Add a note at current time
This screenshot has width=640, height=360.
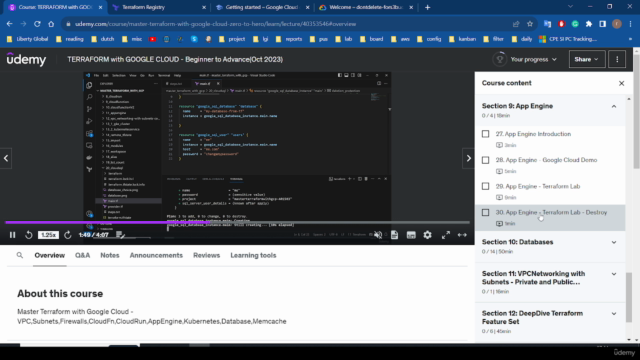[120, 235]
